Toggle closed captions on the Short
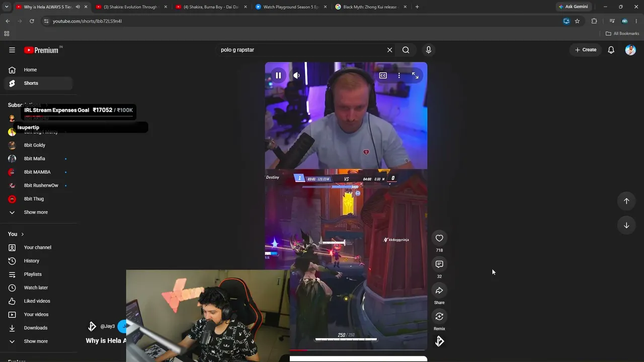 (383, 75)
